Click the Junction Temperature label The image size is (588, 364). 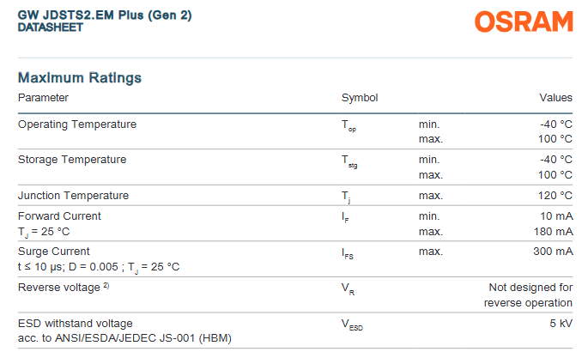point(74,196)
